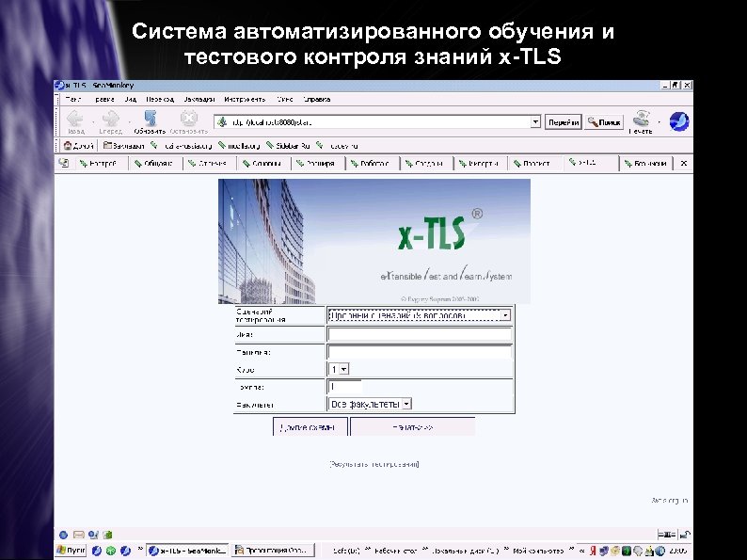Open the Закладки folder on the bookmarks bar

pyautogui.click(x=124, y=146)
